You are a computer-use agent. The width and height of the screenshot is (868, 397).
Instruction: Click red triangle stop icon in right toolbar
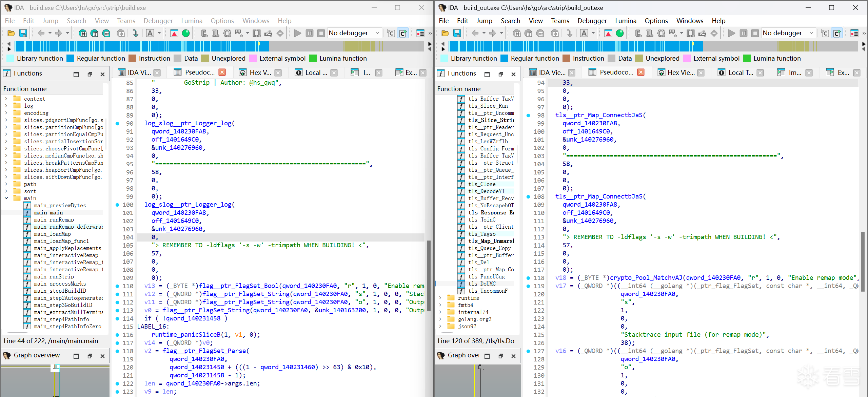click(x=608, y=33)
